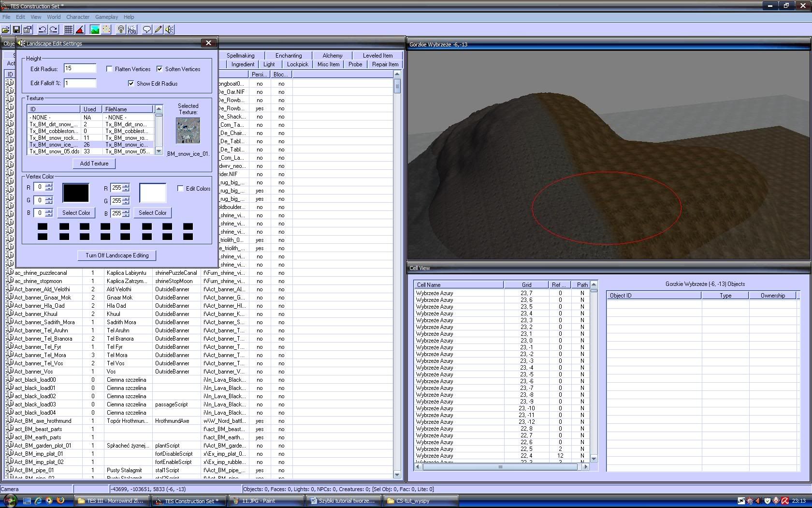The image size is (812, 508).
Task: Switch to the Leveled Item tab
Action: pyautogui.click(x=377, y=56)
